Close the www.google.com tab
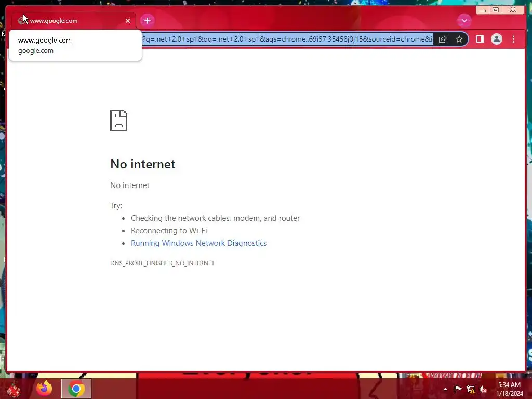Image resolution: width=532 pixels, height=399 pixels. [128, 21]
